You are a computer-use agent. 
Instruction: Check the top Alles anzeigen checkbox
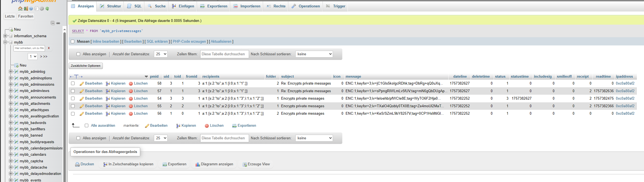tap(78, 54)
